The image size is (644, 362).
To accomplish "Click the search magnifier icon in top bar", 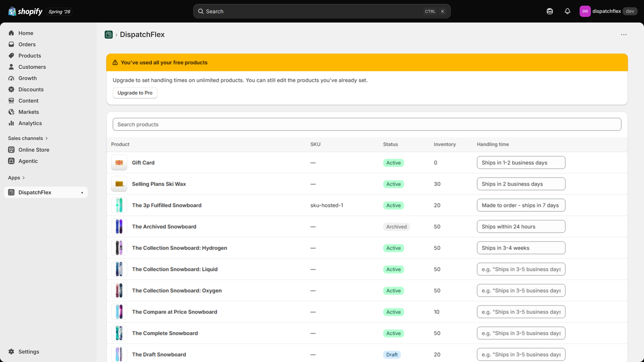I will 200,11.
